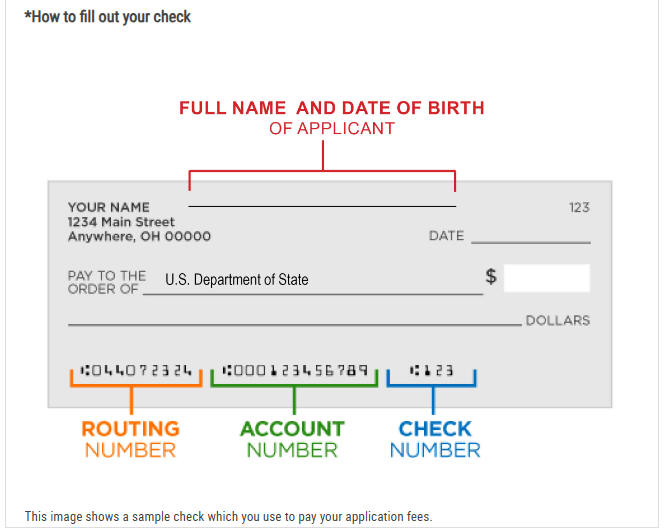Click the routing number digits 044072324
Image resolution: width=665 pixels, height=529 pixels.
pos(136,370)
